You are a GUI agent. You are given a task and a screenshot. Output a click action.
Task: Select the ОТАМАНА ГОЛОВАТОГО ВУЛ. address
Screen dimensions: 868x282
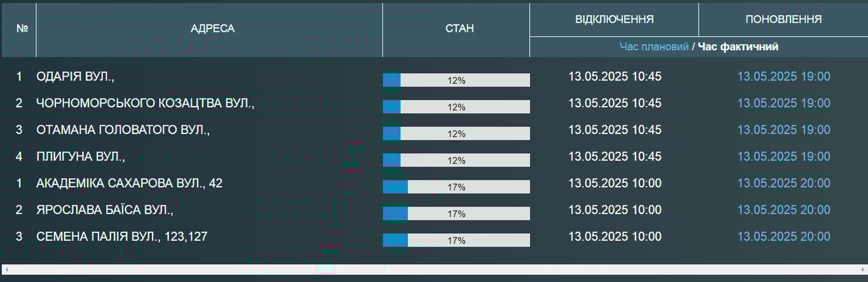(123, 130)
